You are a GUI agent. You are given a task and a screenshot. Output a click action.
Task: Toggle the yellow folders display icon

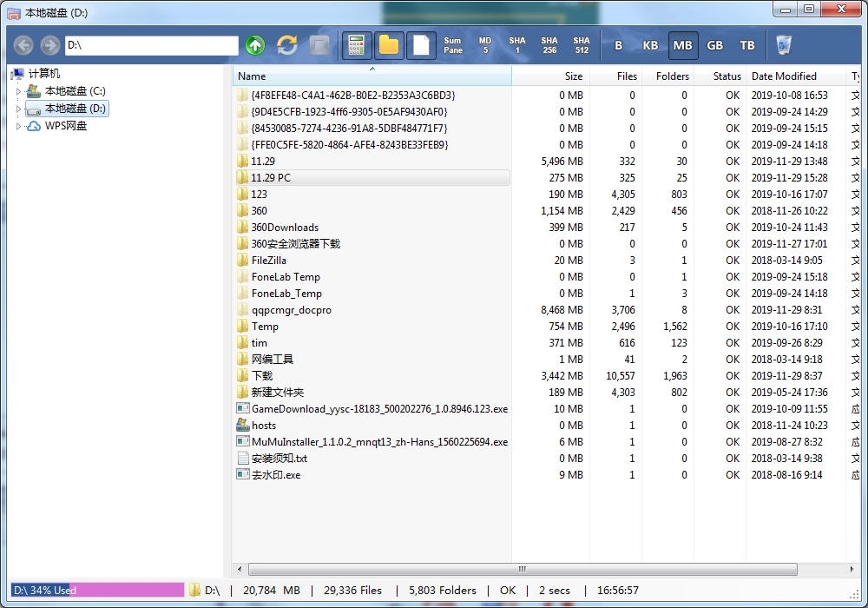coord(389,45)
